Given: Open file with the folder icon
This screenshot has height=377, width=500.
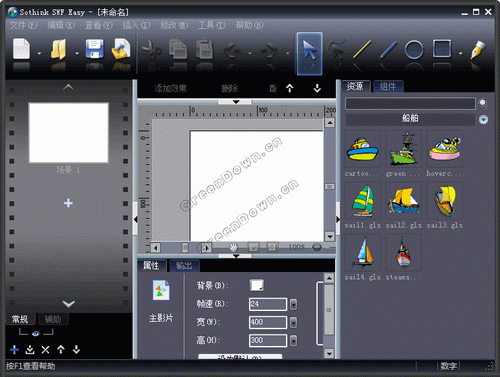Looking at the screenshot, I should pyautogui.click(x=59, y=49).
